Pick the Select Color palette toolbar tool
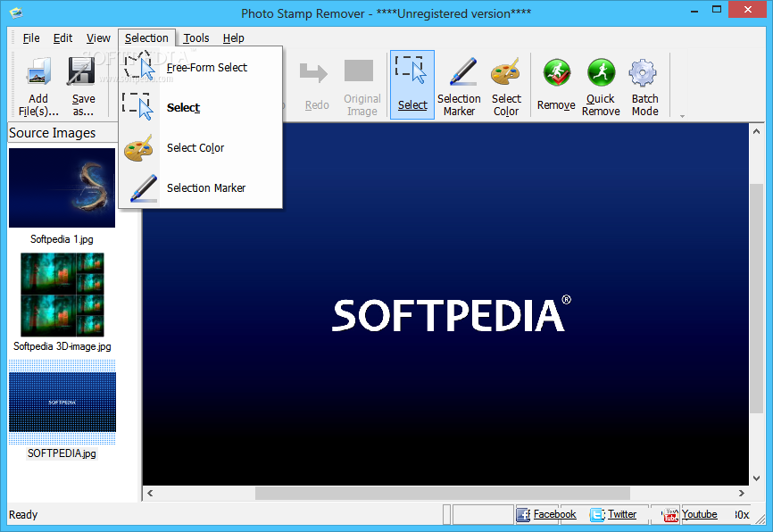The image size is (773, 532). click(506, 84)
